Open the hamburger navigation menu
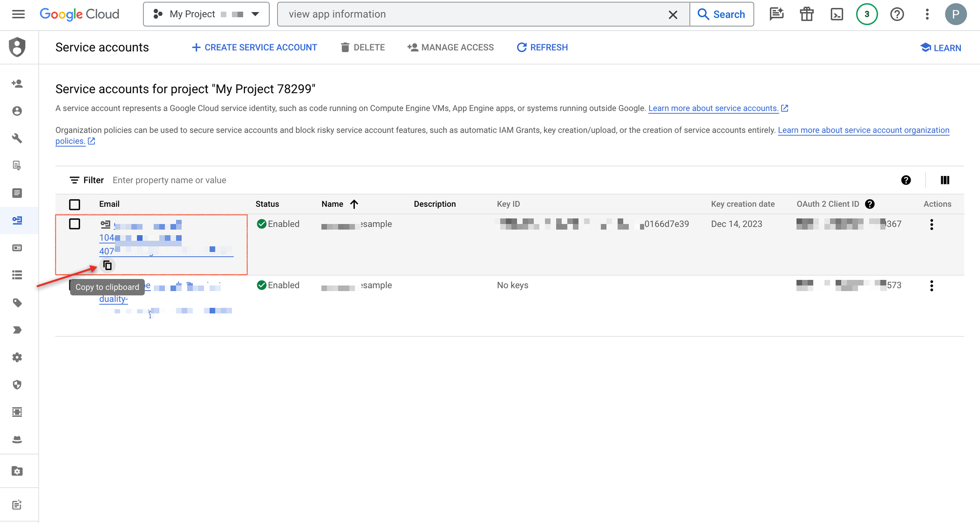This screenshot has height=523, width=980. point(19,14)
